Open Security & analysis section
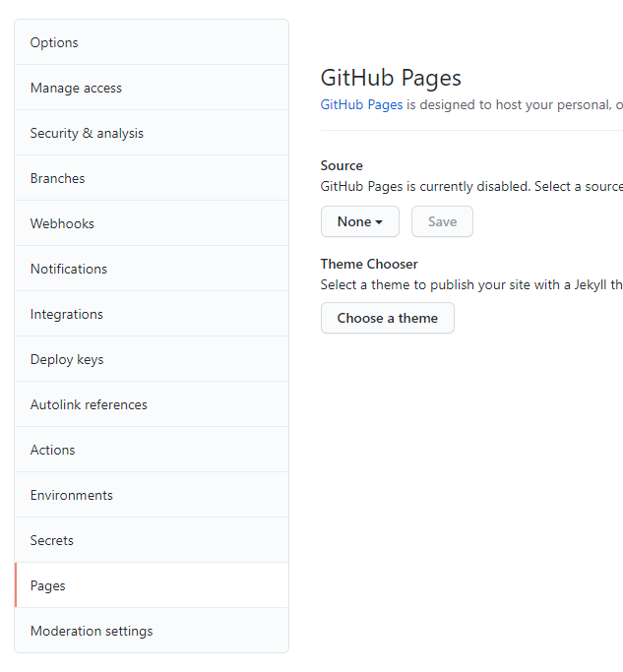 [x=87, y=133]
